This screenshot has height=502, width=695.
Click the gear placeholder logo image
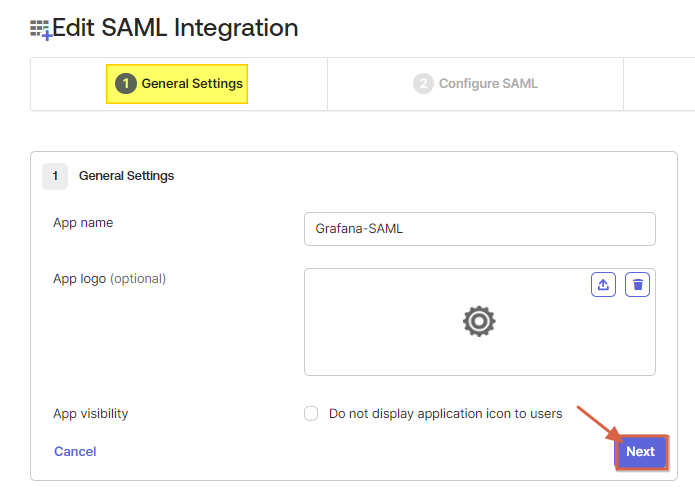[479, 321]
